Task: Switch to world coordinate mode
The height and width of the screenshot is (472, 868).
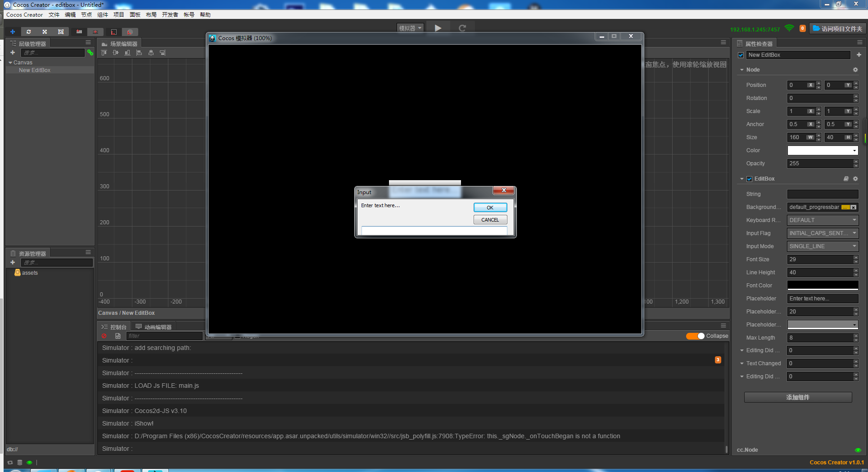Action: (x=130, y=32)
